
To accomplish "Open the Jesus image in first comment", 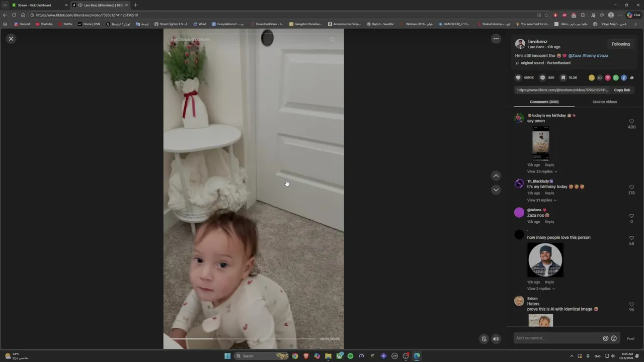I will (x=541, y=143).
